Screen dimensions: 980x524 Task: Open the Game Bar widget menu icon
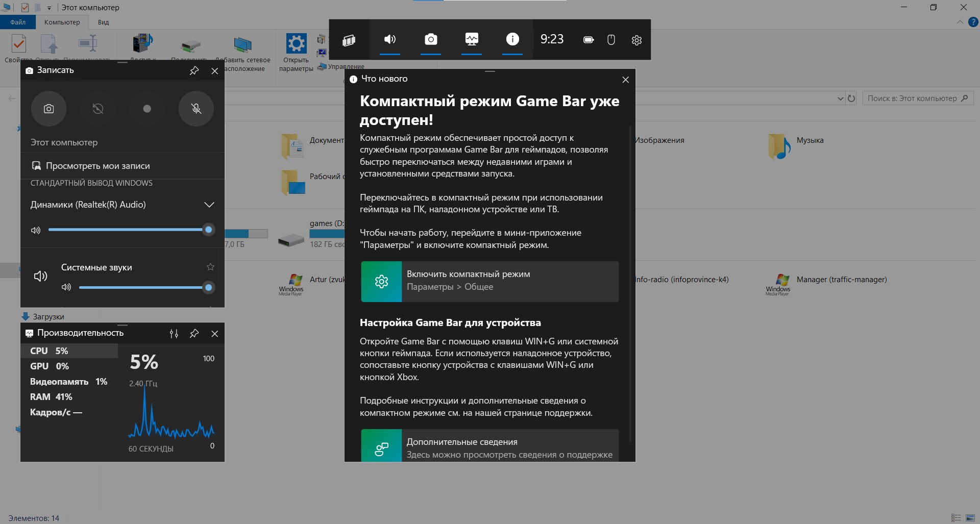pyautogui.click(x=349, y=40)
